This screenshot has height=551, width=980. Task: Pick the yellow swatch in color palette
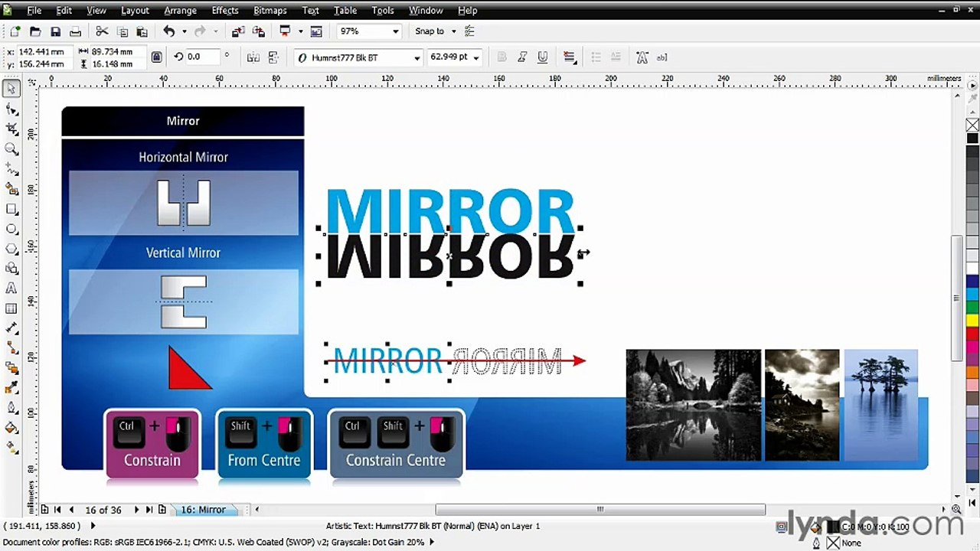[x=972, y=321]
